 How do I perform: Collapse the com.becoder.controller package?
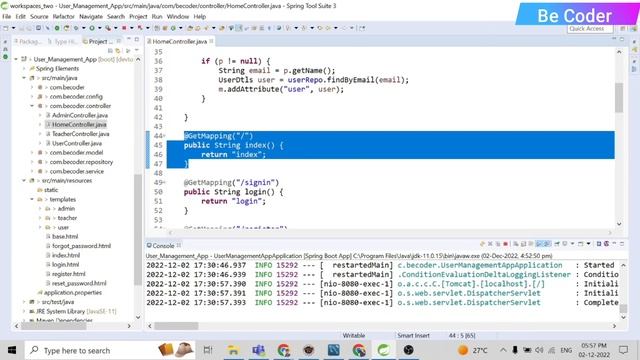tap(32, 106)
